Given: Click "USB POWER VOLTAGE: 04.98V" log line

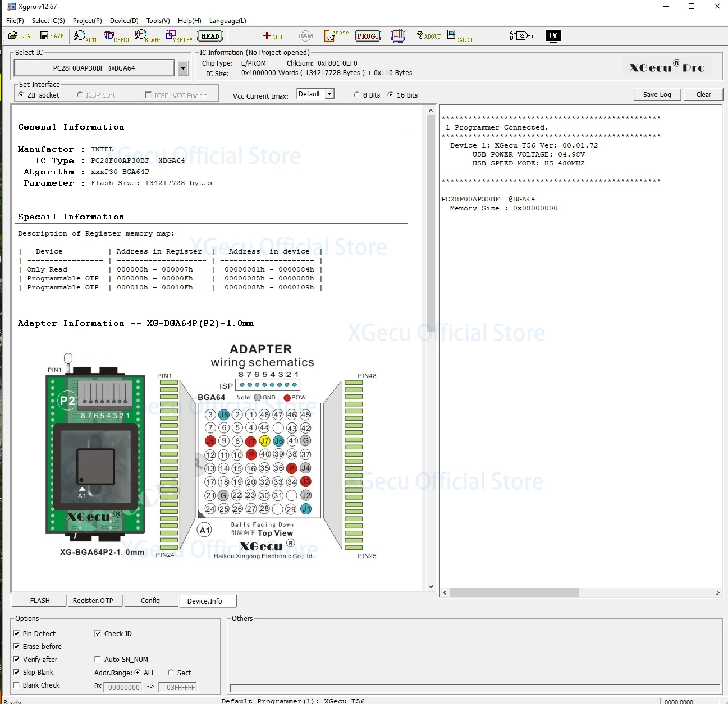Looking at the screenshot, I should click(528, 155).
